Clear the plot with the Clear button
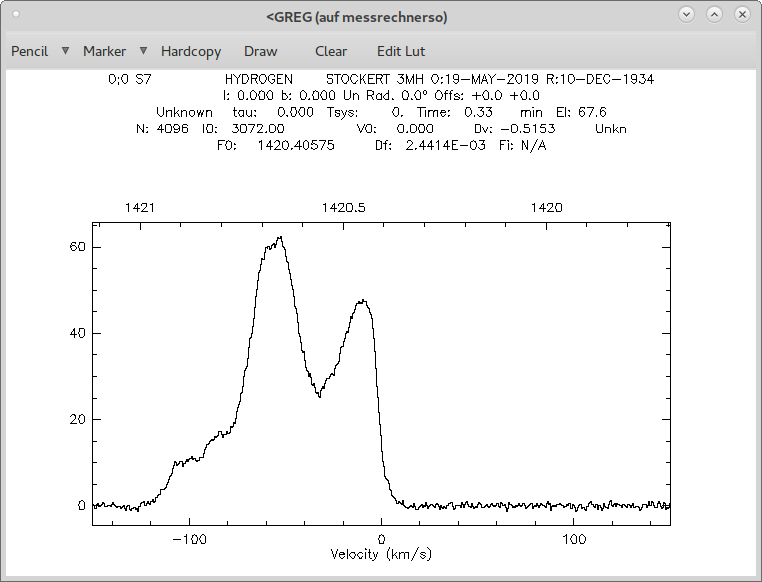Viewport: 762px width, 582px height. point(331,51)
